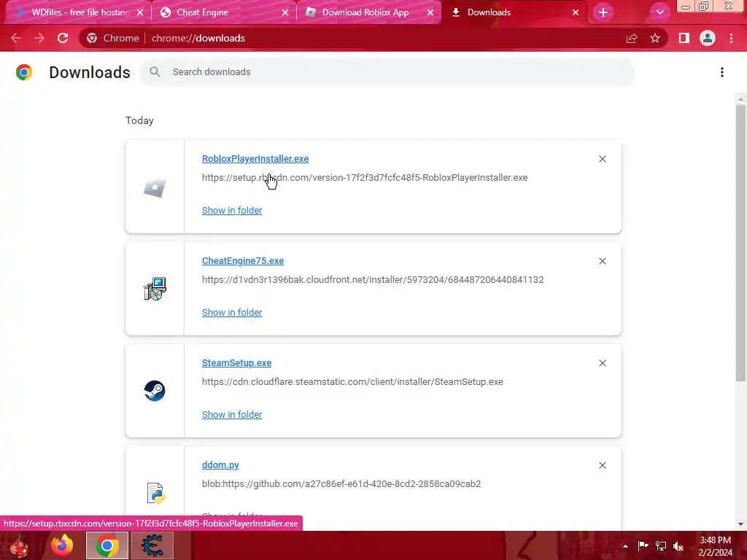Viewport: 747px width, 560px height.
Task: Open the ddom.py file link
Action: [220, 465]
